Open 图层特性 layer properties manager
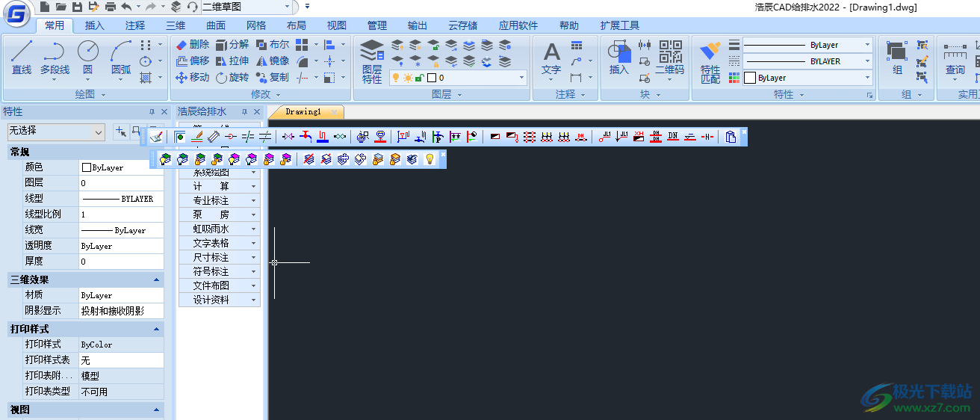The image size is (980, 420). [372, 61]
